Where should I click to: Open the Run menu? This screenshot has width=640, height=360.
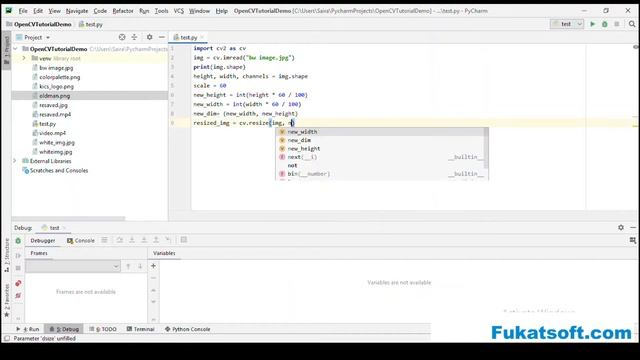pyautogui.click(x=144, y=11)
